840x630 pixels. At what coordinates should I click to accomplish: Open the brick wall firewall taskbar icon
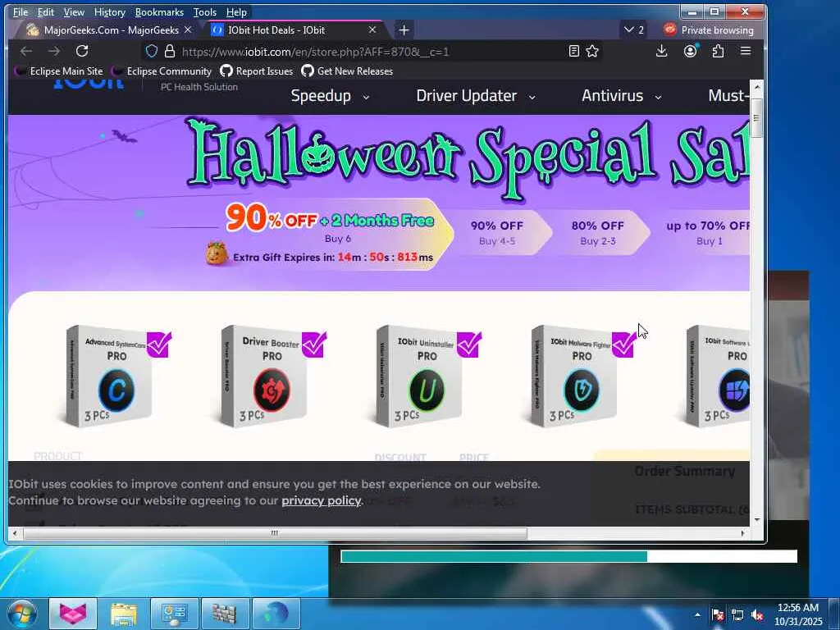click(225, 614)
